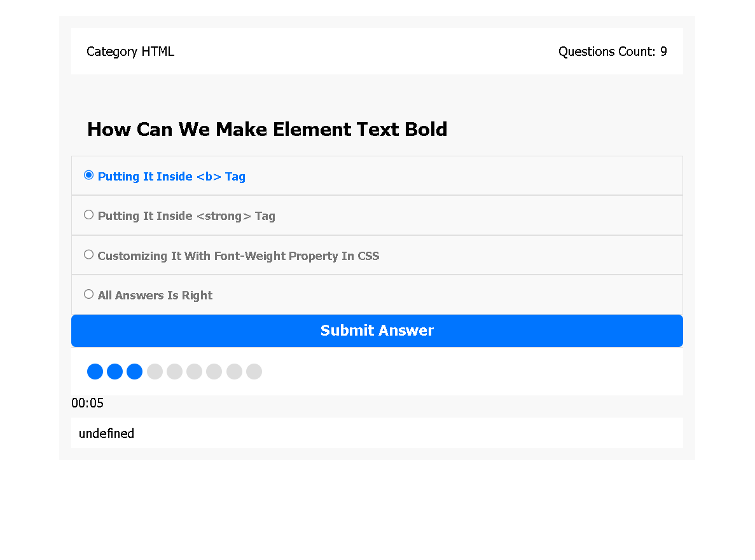The width and height of the screenshot is (755, 560).
Task: Click the sixth gray progress bullet
Action: pos(194,371)
